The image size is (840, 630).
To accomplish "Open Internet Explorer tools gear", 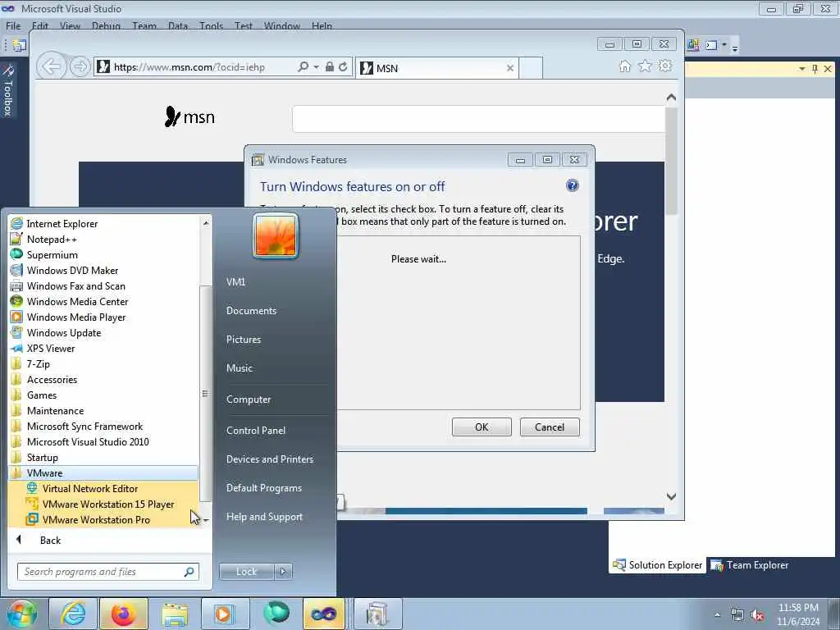I will click(x=665, y=66).
